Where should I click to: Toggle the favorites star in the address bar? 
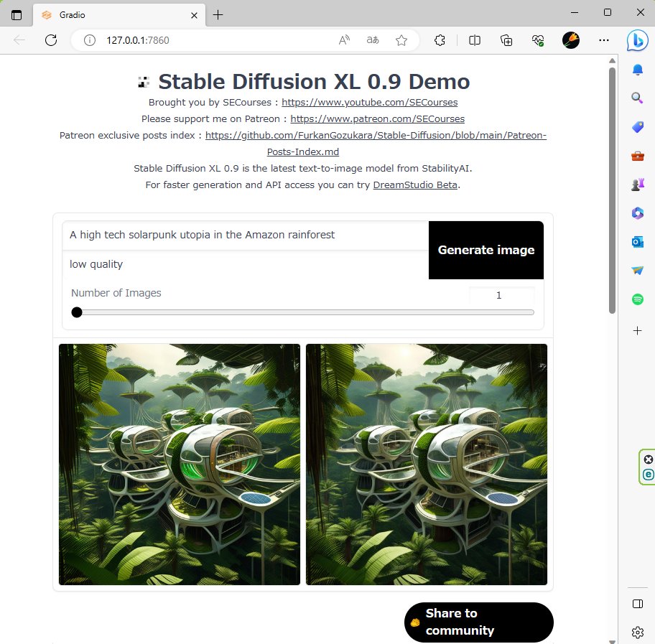click(x=401, y=40)
